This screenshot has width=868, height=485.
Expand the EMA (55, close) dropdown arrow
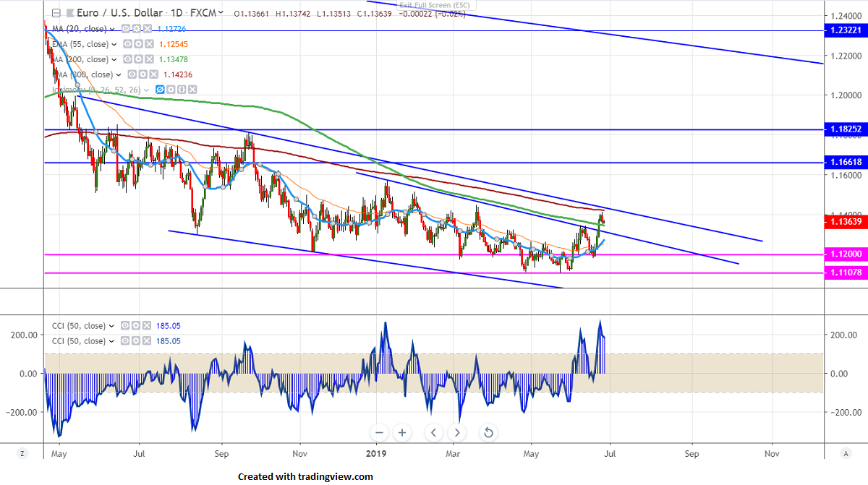(114, 44)
